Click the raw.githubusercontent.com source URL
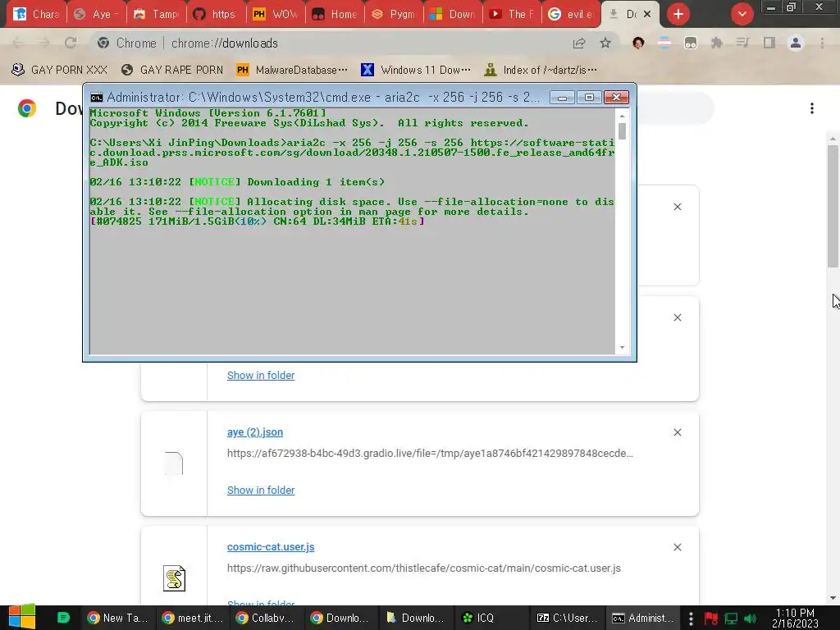Screen dimensions: 840x630 424,568
